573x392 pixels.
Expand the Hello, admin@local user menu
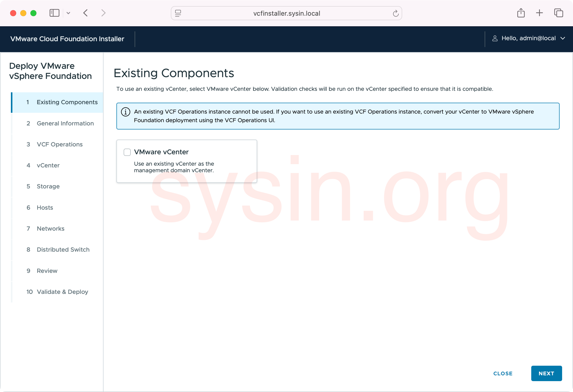(x=528, y=38)
